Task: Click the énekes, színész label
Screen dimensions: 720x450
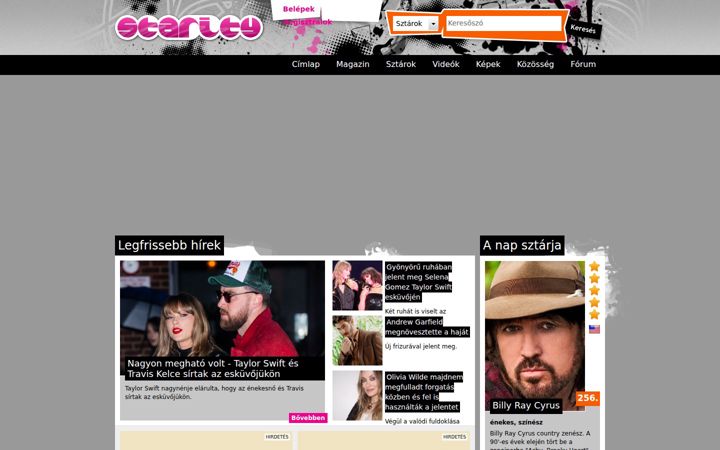Action: (516, 422)
